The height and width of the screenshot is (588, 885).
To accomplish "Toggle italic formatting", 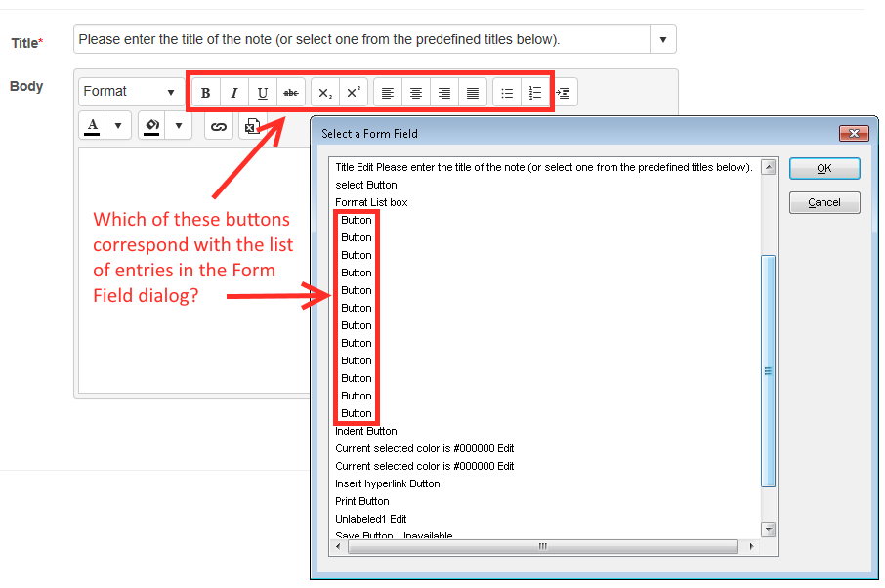I will tap(234, 93).
